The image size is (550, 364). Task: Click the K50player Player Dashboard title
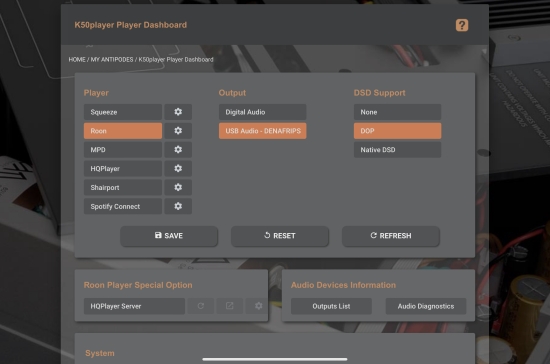coord(130,25)
